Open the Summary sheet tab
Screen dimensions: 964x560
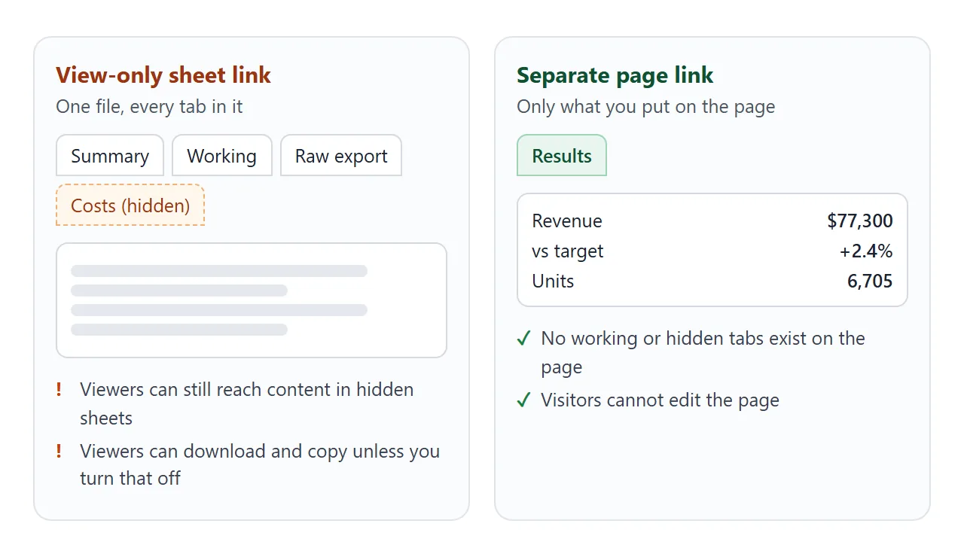click(110, 156)
